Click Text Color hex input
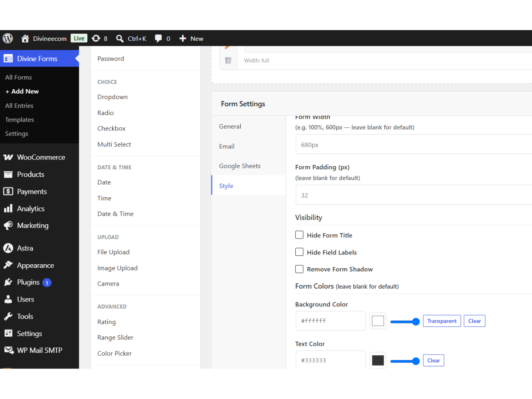The width and height of the screenshot is (532, 399). 330,360
